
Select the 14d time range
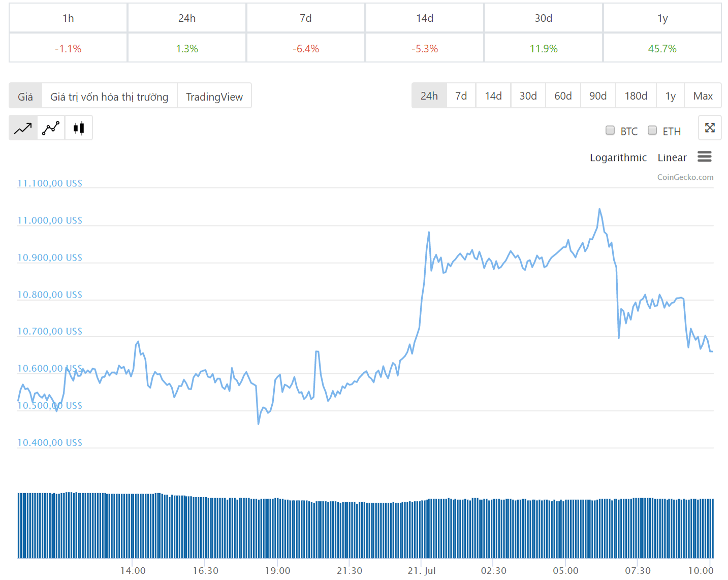493,95
